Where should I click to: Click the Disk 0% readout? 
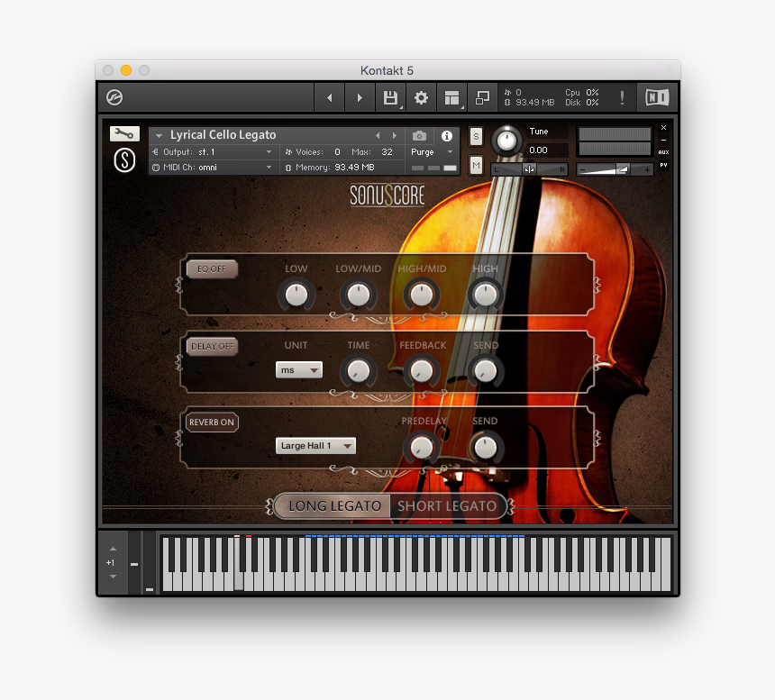coord(582,103)
